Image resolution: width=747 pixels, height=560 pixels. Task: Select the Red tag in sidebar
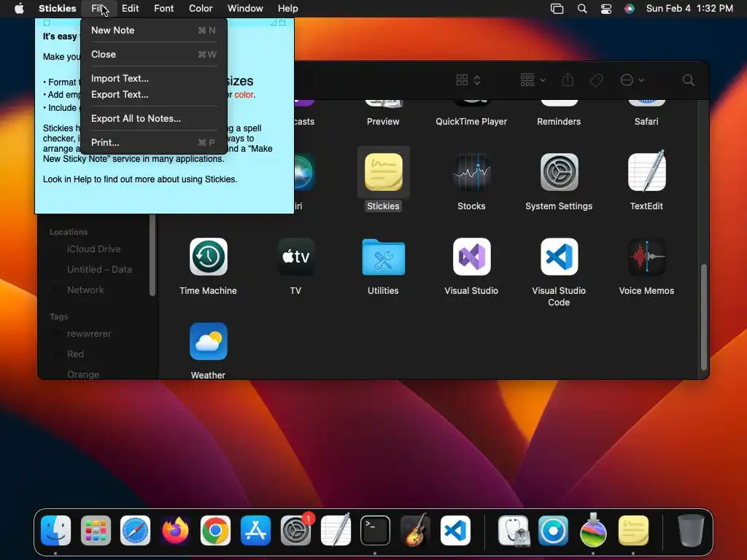(75, 354)
